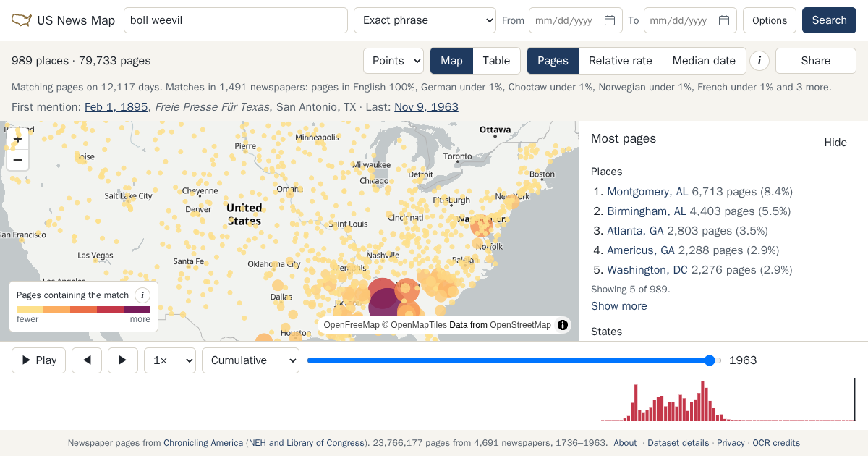Viewport: 868px width, 456px height.
Task: Click the map attribution info icon
Action: pyautogui.click(x=563, y=325)
